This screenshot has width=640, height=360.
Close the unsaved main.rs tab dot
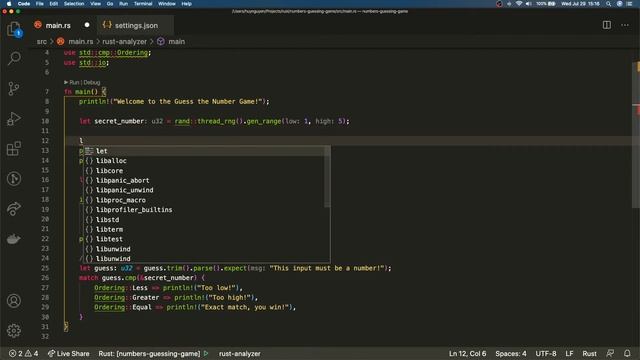point(87,25)
